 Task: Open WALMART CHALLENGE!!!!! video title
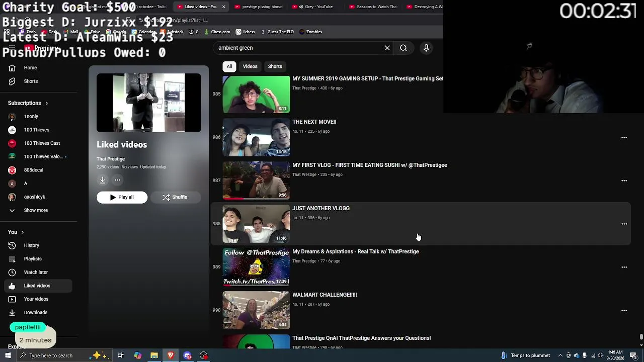pos(325,295)
